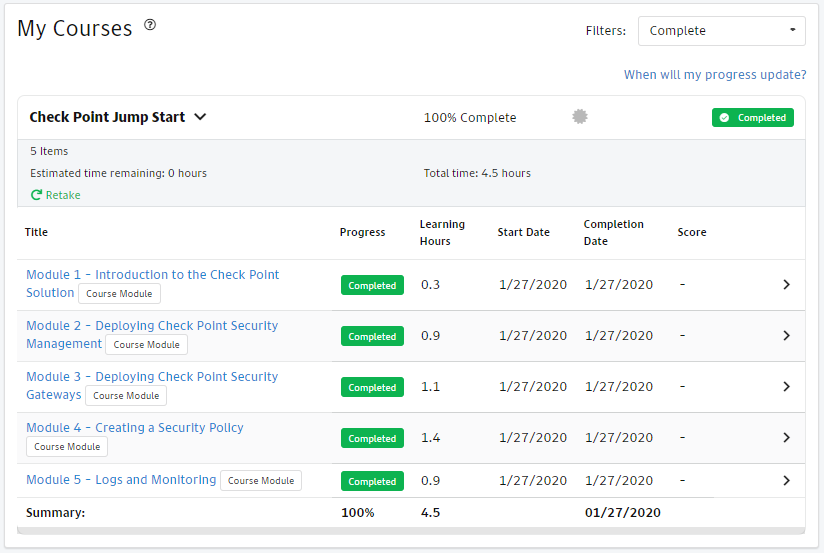Click the Learning Hours column header
Screen dimensions: 824x553
point(442,232)
